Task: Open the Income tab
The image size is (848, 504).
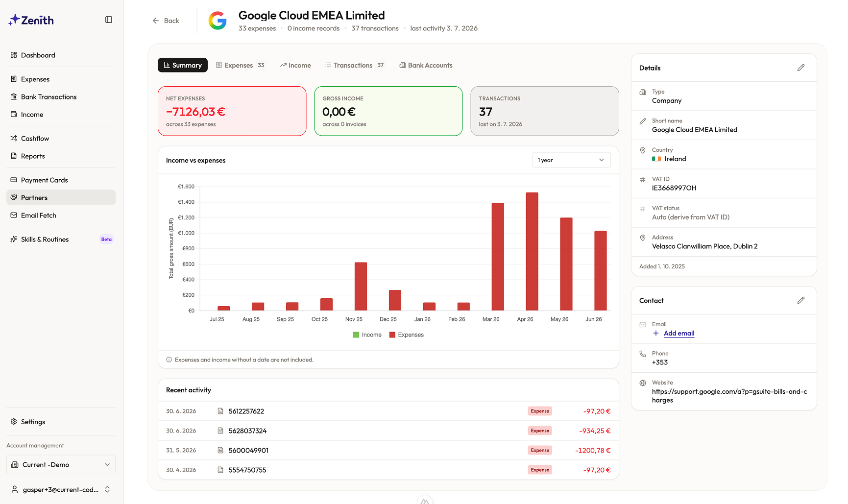Action: pyautogui.click(x=295, y=65)
